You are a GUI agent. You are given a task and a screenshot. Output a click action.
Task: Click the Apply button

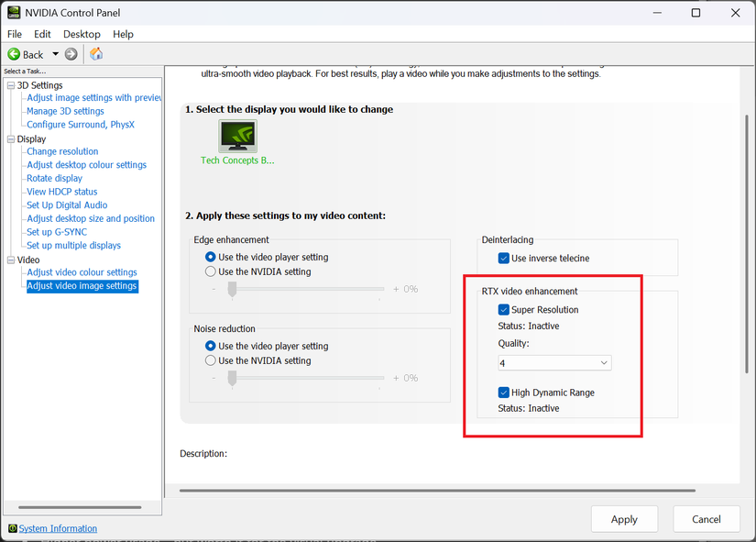(x=624, y=518)
